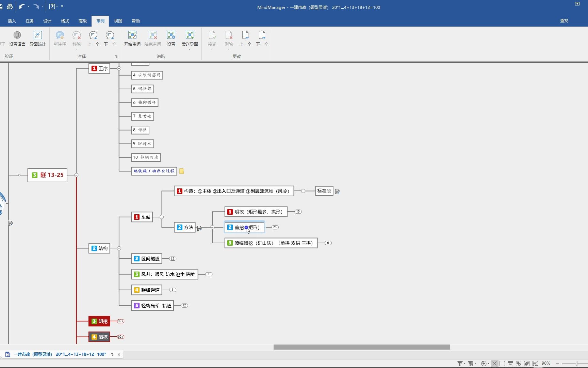
Task: Click the Set Language globe icon
Action: coord(17,35)
